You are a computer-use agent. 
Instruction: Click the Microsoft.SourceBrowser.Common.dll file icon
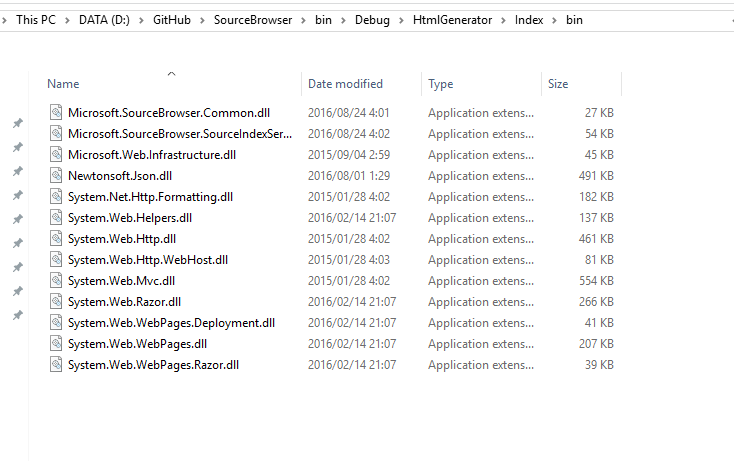56,113
